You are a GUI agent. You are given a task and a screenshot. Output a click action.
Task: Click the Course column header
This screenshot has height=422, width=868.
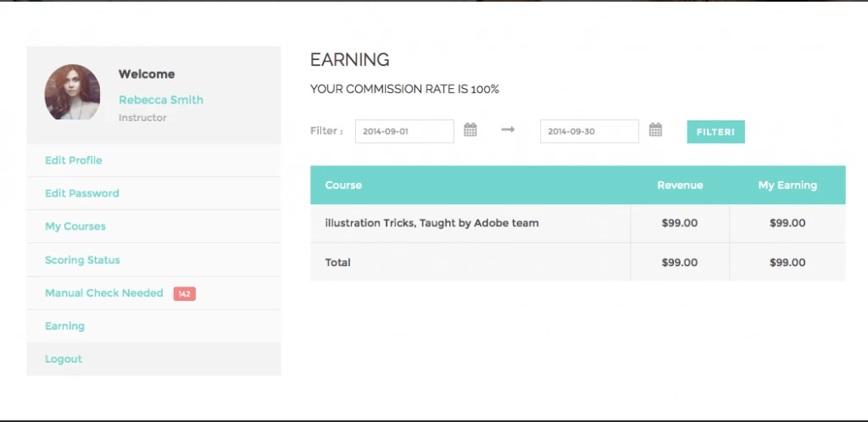[343, 185]
